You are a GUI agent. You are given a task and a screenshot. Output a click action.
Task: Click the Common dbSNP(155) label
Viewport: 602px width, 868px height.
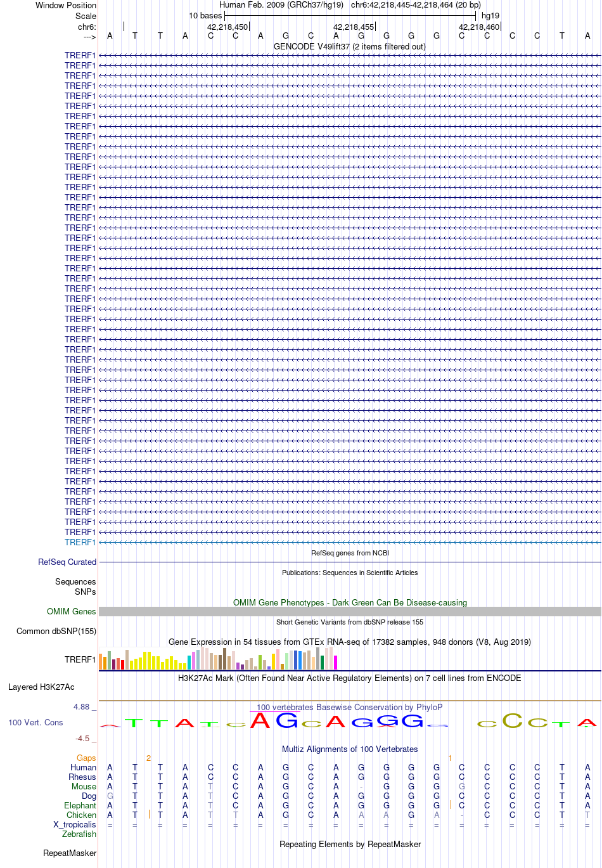coord(56,631)
